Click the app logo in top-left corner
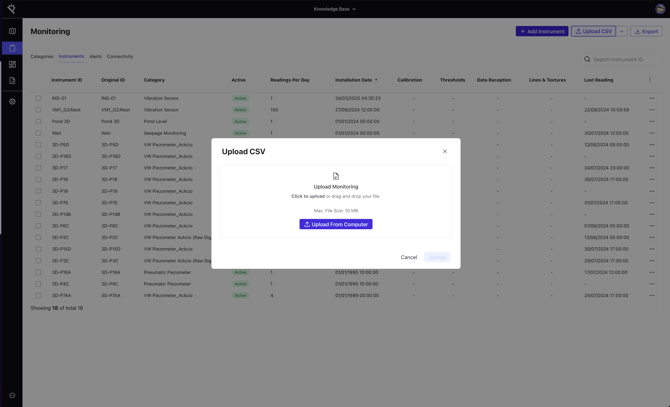Screen dimensions: 670x407 point(12,9)
